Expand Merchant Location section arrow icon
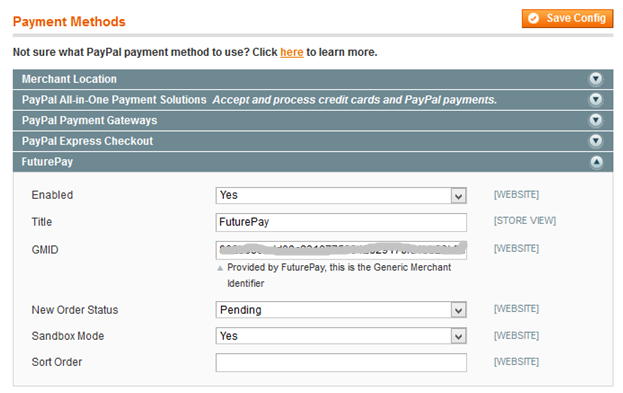The width and height of the screenshot is (623, 393). click(x=595, y=79)
